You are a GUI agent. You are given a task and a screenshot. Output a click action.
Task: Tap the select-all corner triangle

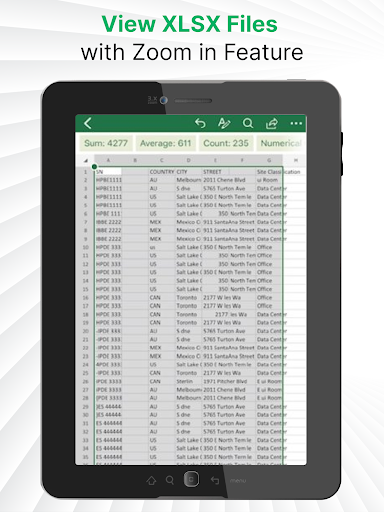[85, 161]
